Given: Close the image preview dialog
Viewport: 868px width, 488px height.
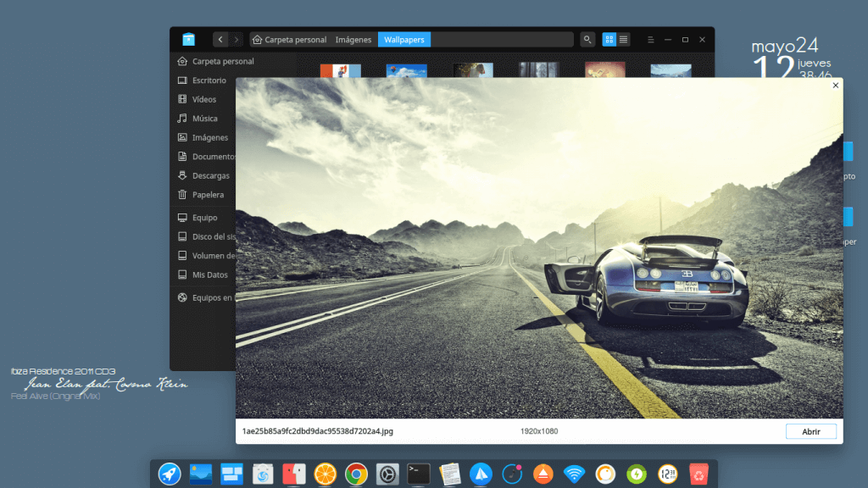Looking at the screenshot, I should [x=835, y=85].
